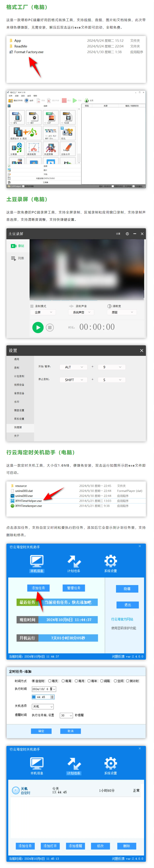This screenshot has width=154, height=868.
Task: Click 隐藏 button
Action: 127,589
